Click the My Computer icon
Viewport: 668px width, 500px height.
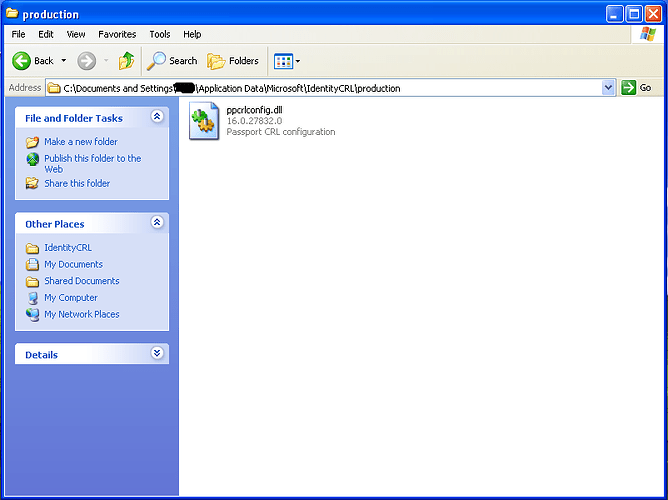click(32, 298)
